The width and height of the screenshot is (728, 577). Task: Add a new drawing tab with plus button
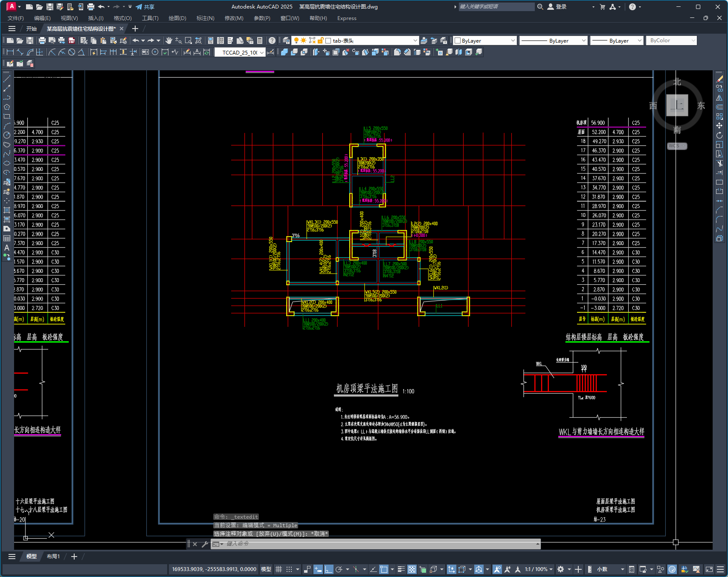point(135,29)
